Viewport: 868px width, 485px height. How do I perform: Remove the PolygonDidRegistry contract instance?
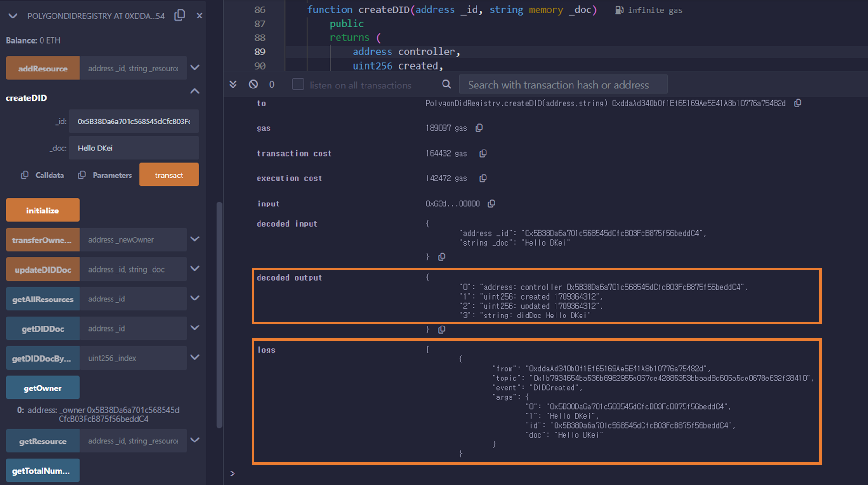click(x=200, y=16)
